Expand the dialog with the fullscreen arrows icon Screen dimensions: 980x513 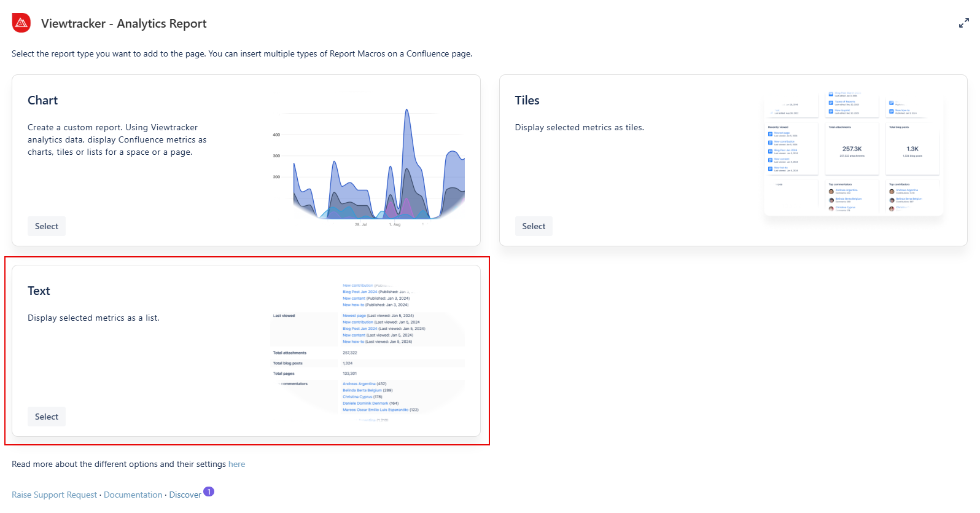pos(963,23)
